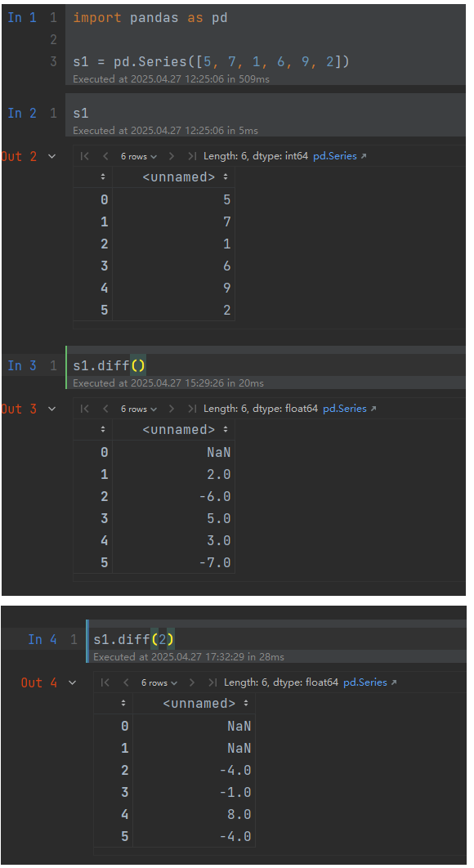Click the last-page icon in Out 3 table

pos(191,408)
